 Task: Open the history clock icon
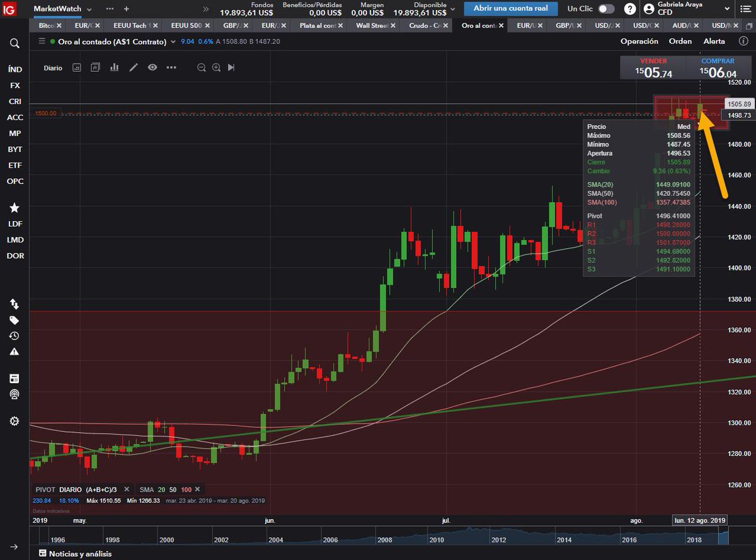point(14,336)
